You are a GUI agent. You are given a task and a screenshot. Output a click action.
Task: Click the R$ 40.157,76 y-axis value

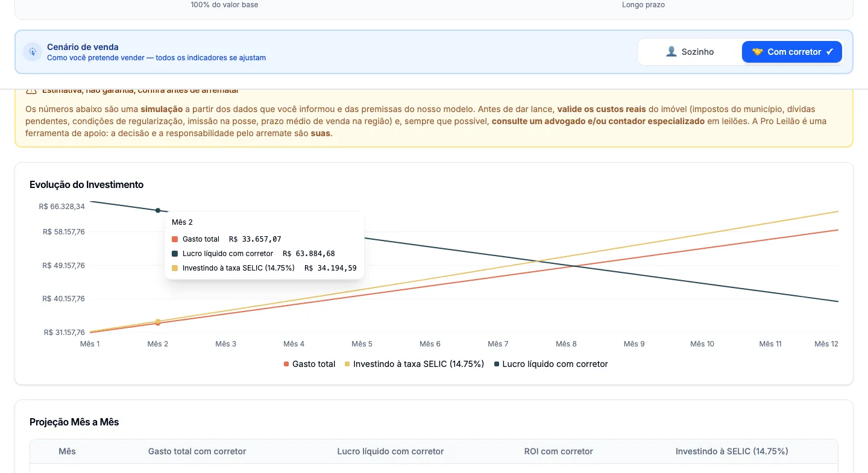64,299
